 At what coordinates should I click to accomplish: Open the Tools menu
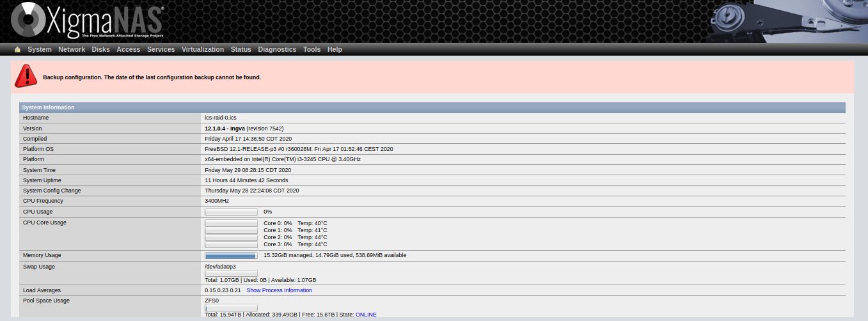(x=312, y=50)
